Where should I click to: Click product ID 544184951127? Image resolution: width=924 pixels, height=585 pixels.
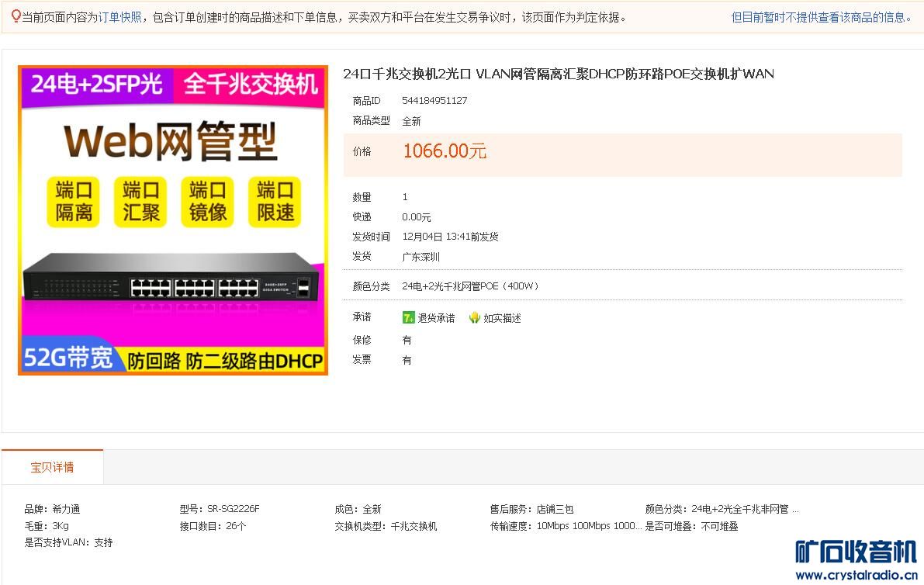pos(434,101)
